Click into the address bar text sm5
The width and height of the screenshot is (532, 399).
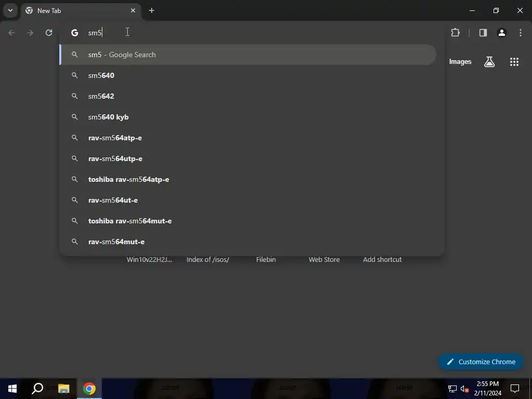pyautogui.click(x=95, y=33)
